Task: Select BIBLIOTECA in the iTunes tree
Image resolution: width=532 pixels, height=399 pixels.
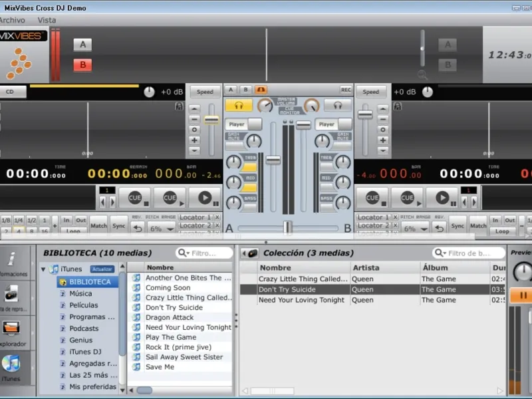Action: [90, 282]
